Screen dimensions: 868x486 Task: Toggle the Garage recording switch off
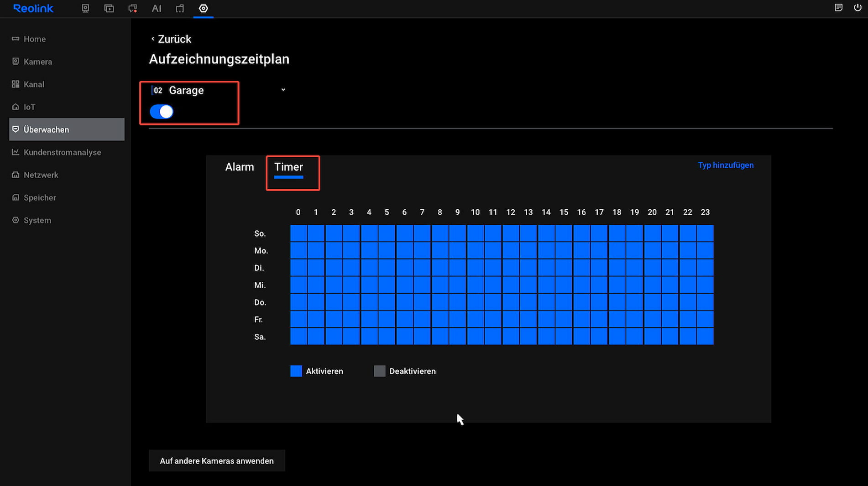[162, 112]
